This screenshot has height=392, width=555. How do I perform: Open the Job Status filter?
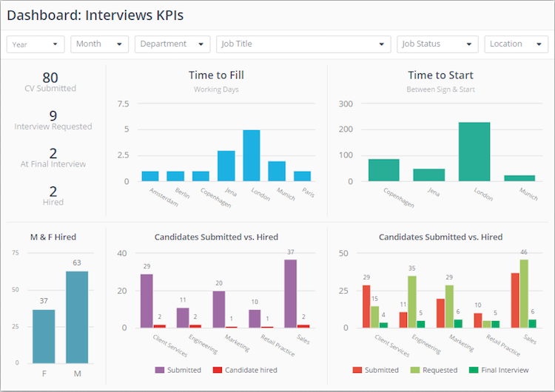pyautogui.click(x=437, y=44)
